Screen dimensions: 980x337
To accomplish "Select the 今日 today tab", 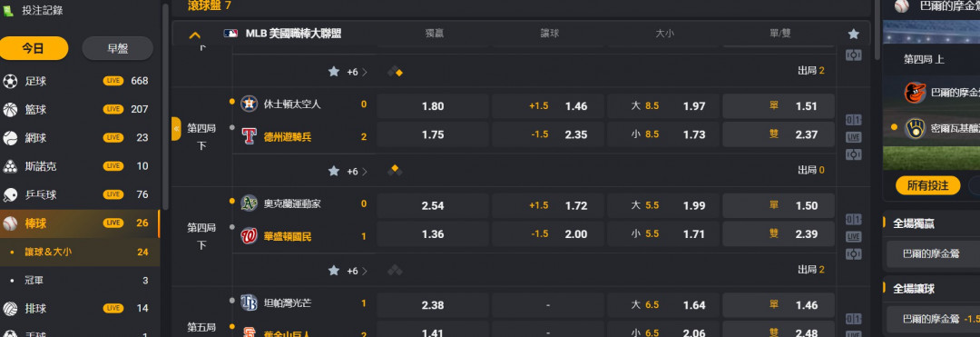I will pos(34,49).
